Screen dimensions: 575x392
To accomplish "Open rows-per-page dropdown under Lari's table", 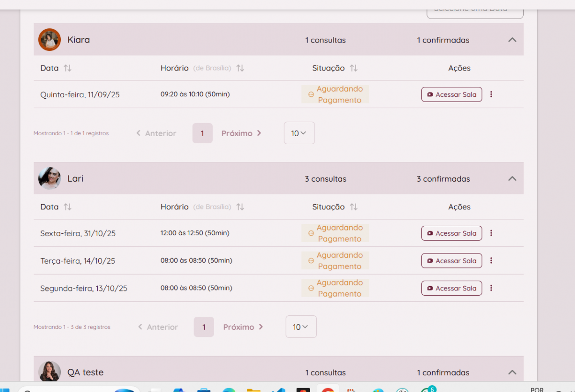I will pyautogui.click(x=301, y=327).
